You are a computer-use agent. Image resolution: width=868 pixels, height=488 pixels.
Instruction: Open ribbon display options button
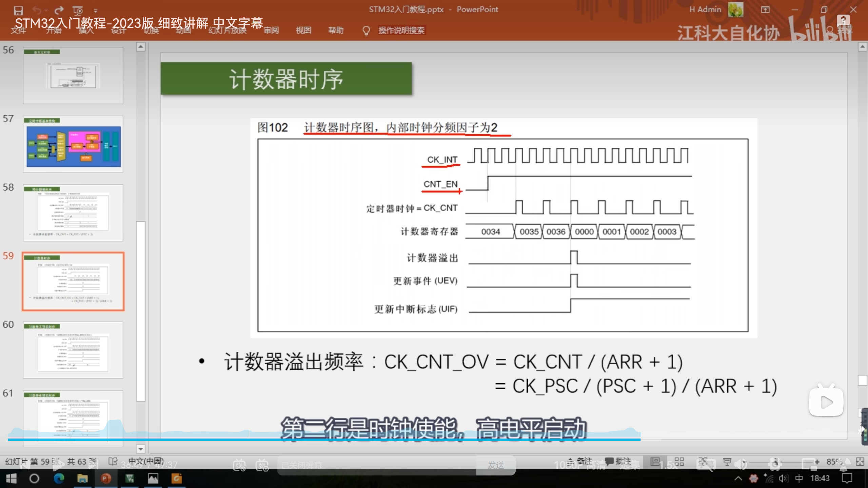click(765, 9)
